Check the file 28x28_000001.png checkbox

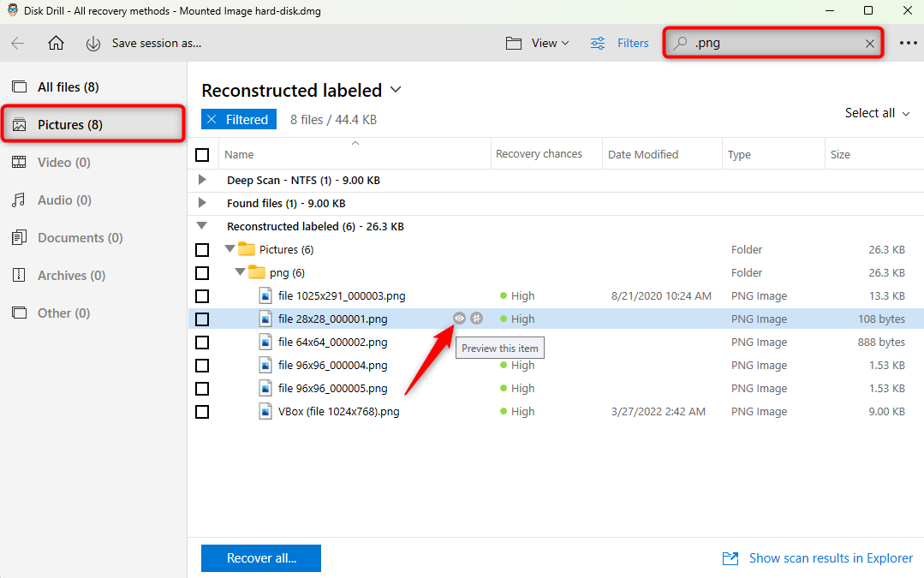(x=202, y=319)
